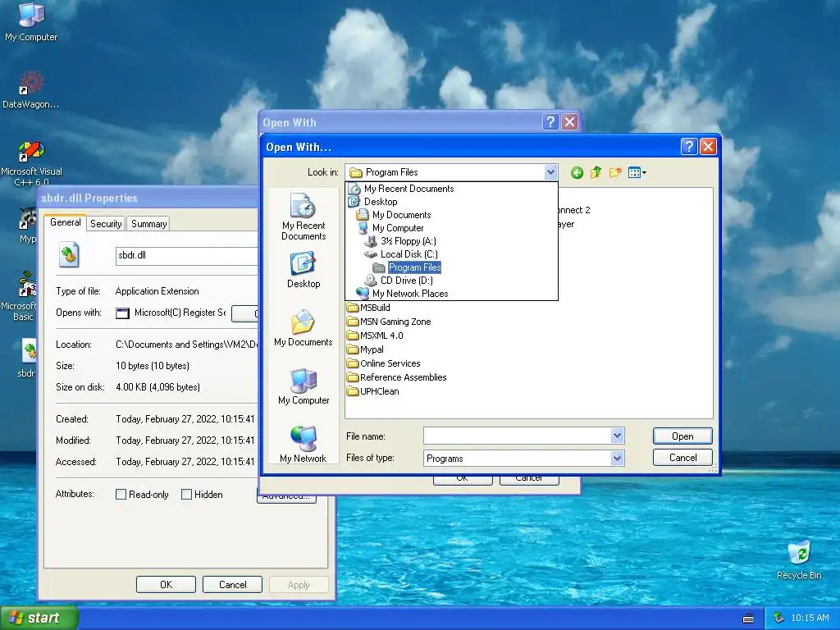
Task: Choose My Documents in Look in list
Action: point(452,215)
